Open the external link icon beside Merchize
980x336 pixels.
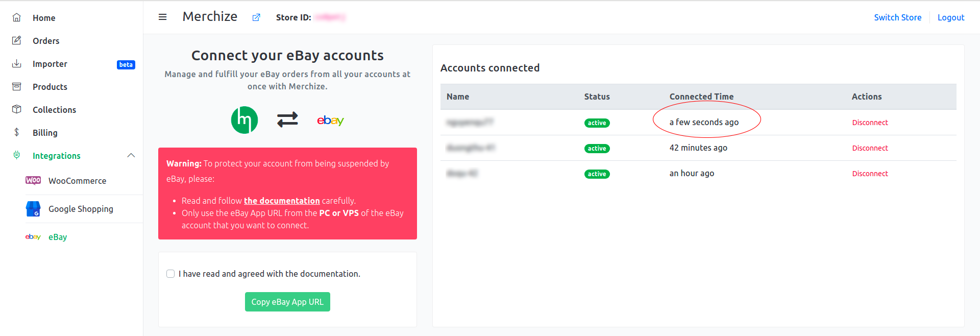click(x=256, y=17)
